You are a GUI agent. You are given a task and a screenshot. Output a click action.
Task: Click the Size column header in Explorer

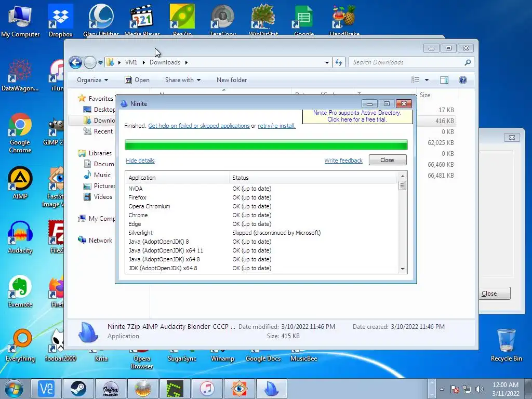tap(437, 95)
